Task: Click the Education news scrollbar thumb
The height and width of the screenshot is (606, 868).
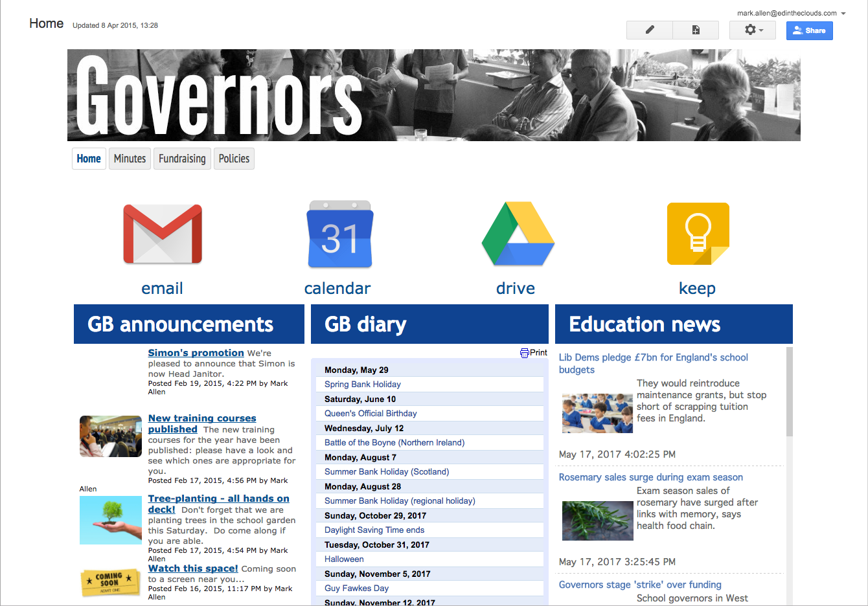Action: click(789, 392)
